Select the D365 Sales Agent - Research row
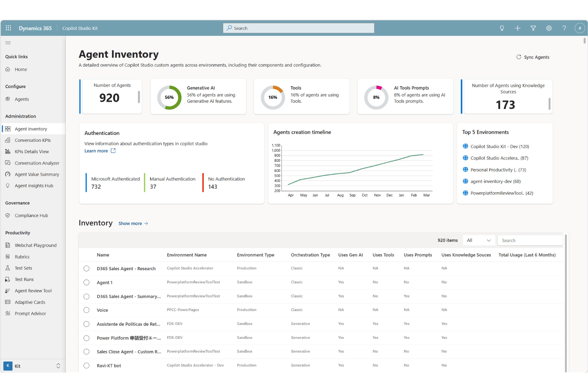This screenshot has height=392, width=588. 86,268
